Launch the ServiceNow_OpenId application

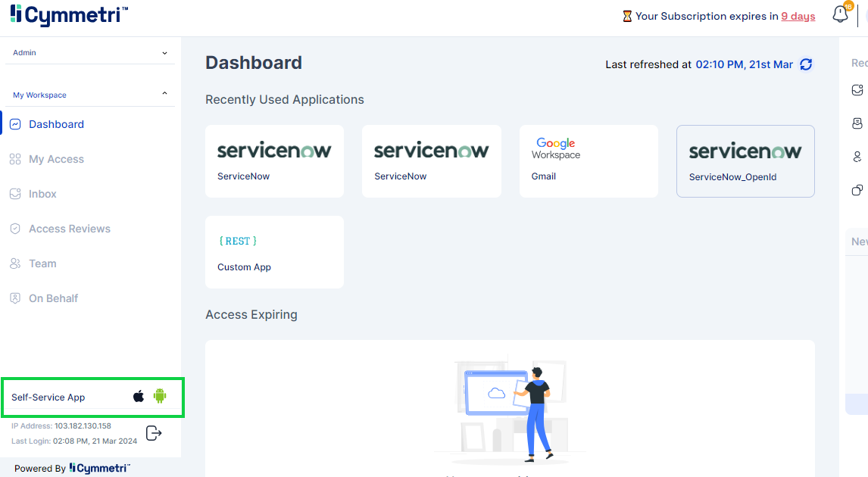coord(745,161)
